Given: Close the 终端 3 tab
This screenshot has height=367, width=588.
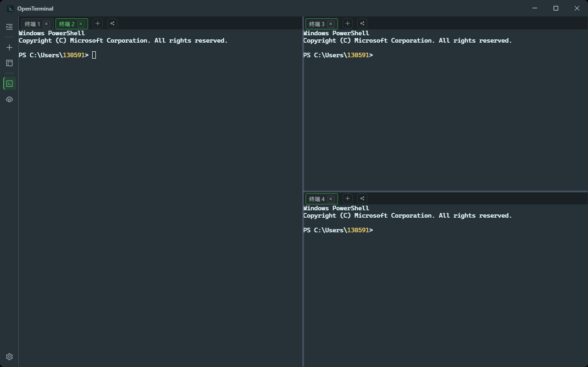Looking at the screenshot, I should [x=331, y=24].
